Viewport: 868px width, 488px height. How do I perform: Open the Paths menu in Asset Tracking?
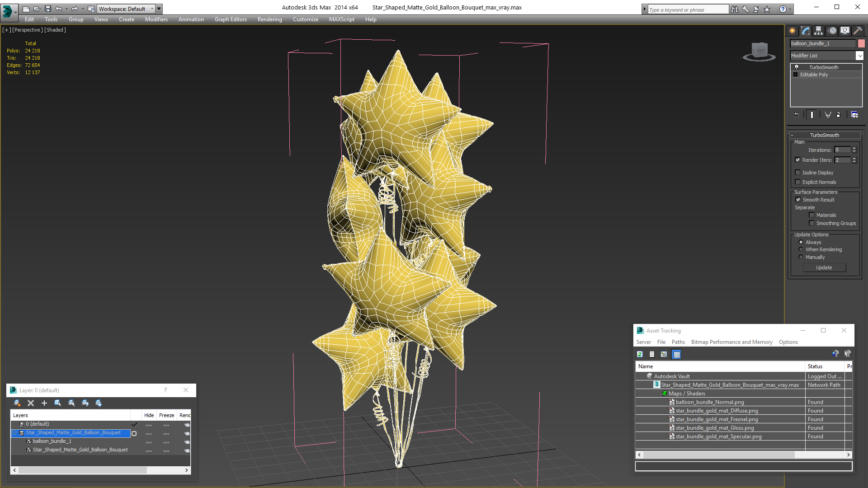pyautogui.click(x=678, y=342)
